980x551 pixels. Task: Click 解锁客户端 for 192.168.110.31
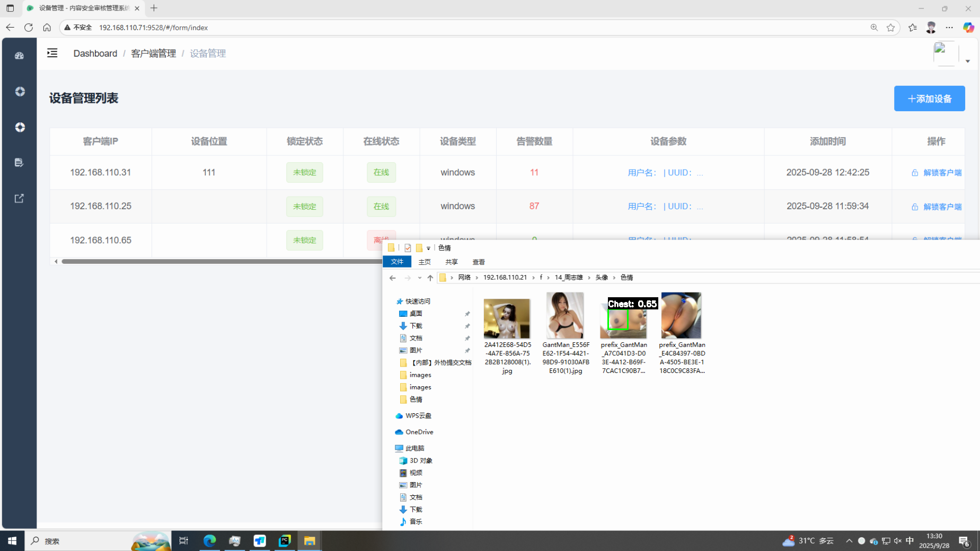coord(937,173)
